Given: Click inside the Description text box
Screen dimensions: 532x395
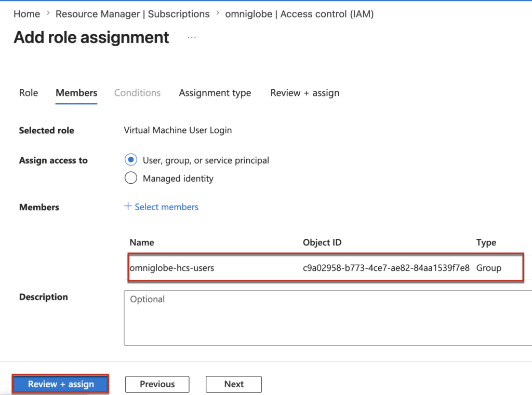Looking at the screenshot, I should coord(327,318).
